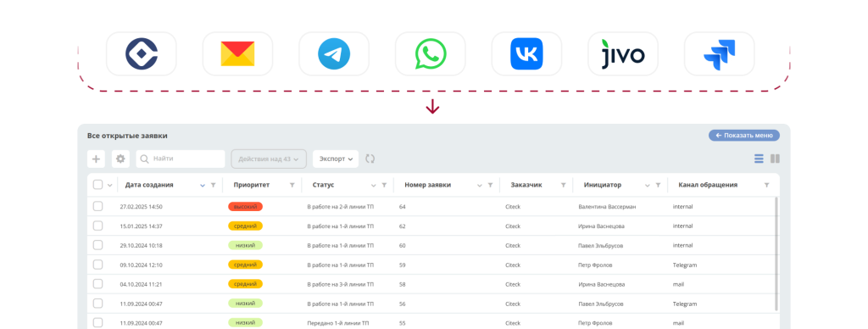Click status Передано 1-й линии ТП
The width and height of the screenshot is (868, 329).
(339, 322)
